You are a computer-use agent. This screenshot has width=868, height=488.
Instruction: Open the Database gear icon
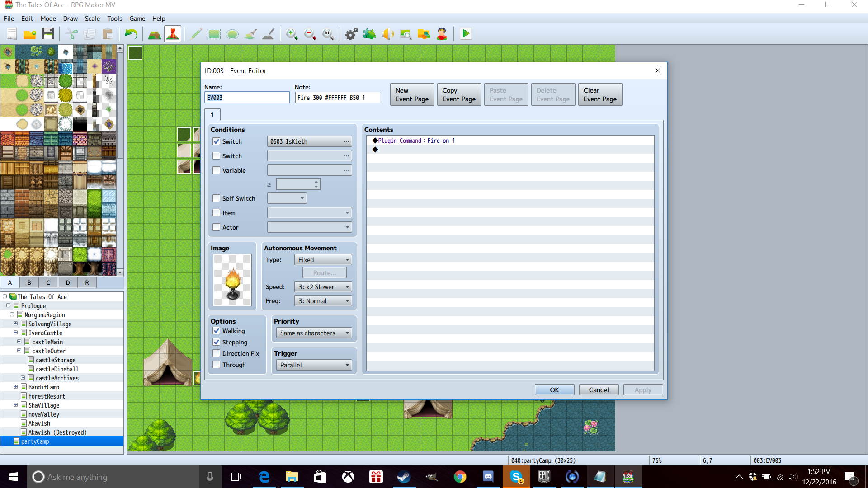pyautogui.click(x=351, y=34)
